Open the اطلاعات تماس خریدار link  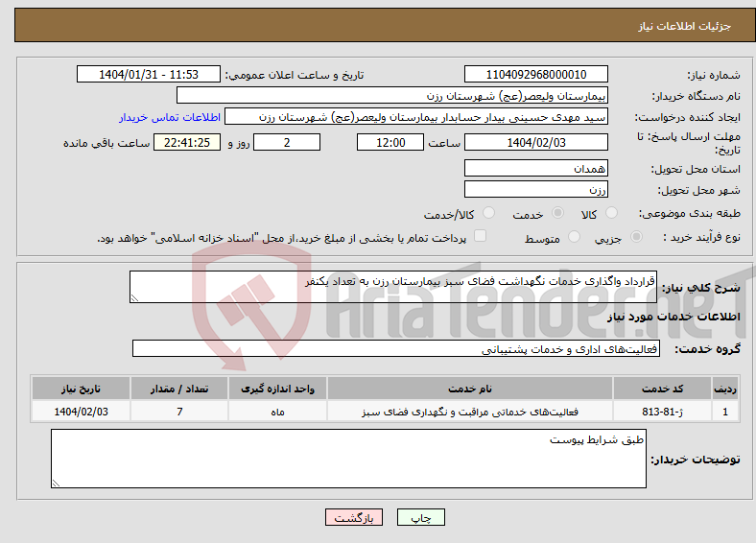click(170, 117)
